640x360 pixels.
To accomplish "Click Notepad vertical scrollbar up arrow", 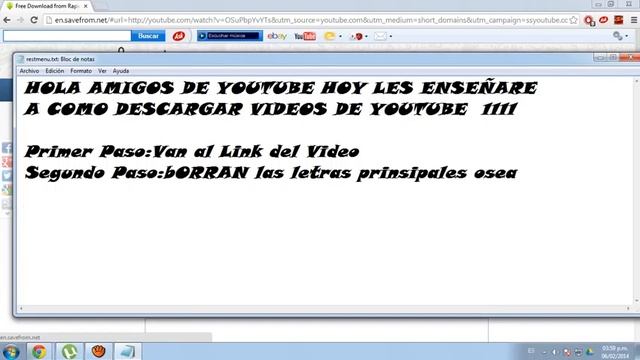I will [636, 81].
